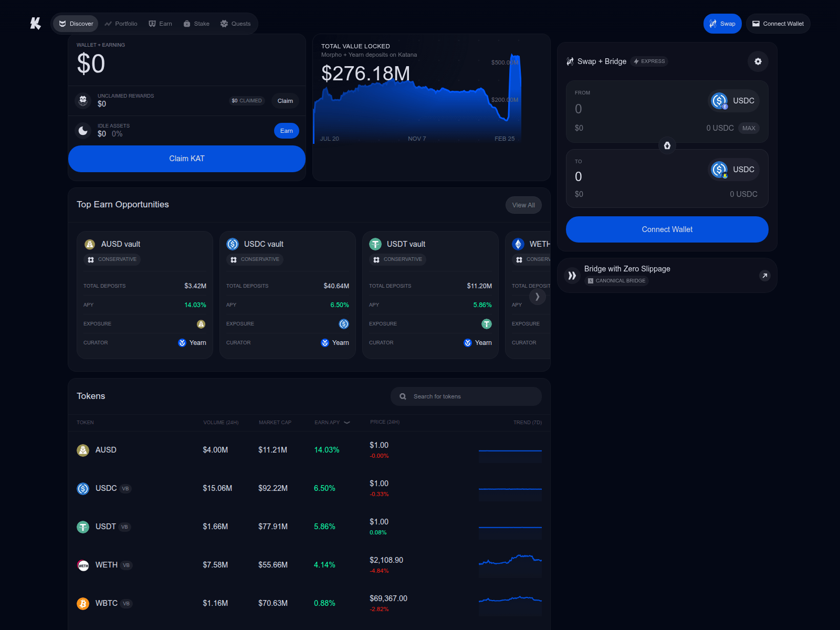Click the AUSD token icon in Tokens table
Image resolution: width=840 pixels, height=630 pixels.
click(x=83, y=450)
